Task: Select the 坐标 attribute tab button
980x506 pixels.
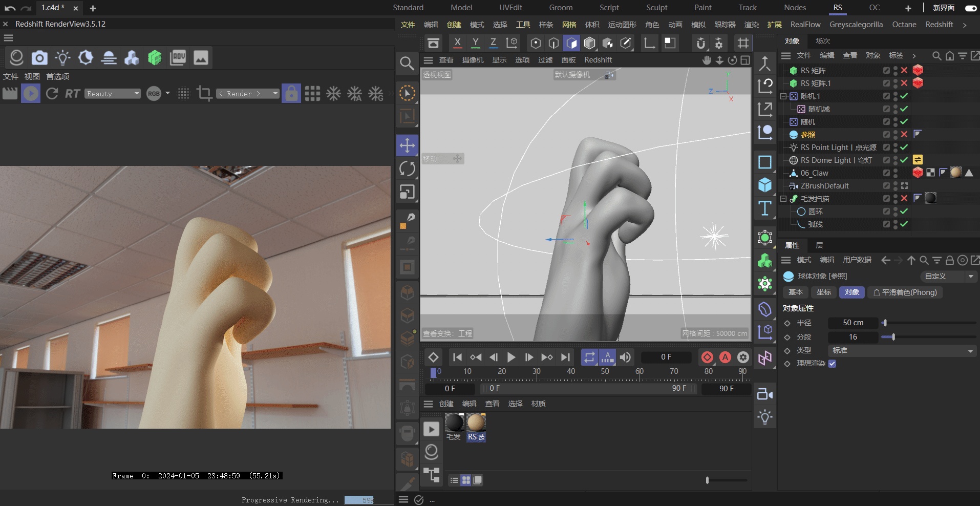Action: click(824, 292)
